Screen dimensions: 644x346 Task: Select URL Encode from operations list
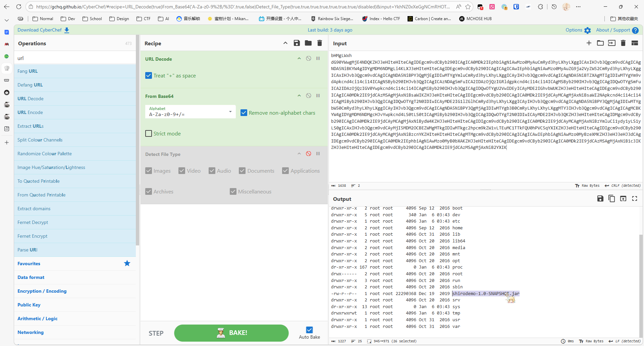(x=30, y=112)
